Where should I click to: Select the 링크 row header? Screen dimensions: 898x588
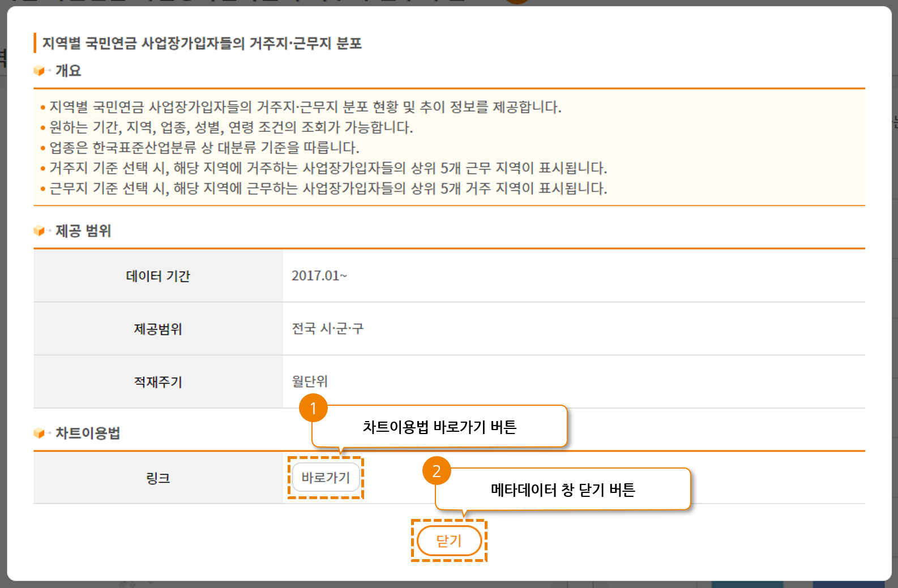pyautogui.click(x=158, y=478)
